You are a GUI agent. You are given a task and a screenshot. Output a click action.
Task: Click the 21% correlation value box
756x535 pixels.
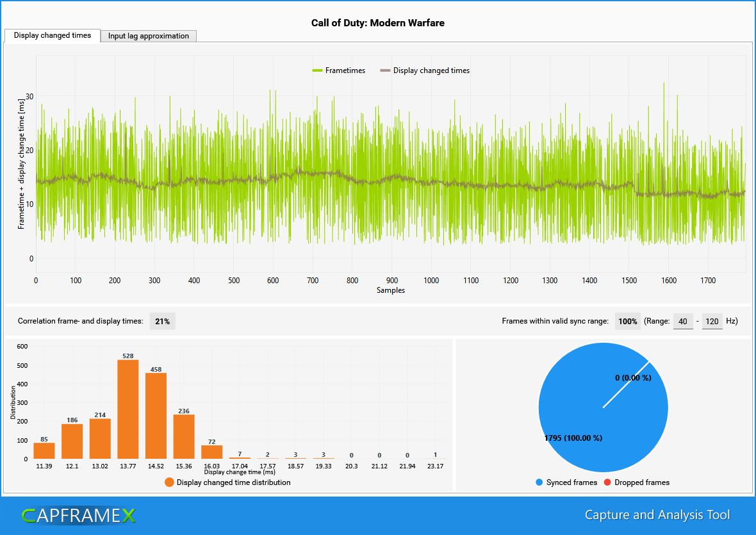tap(162, 321)
